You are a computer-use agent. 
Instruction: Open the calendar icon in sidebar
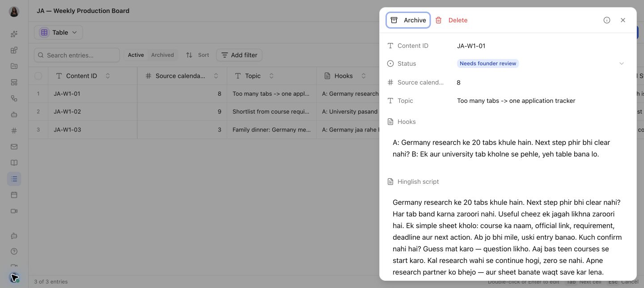click(14, 195)
